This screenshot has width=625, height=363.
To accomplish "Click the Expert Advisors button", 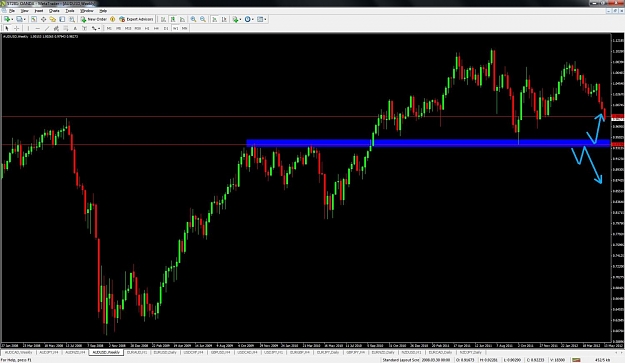I will pos(136,19).
